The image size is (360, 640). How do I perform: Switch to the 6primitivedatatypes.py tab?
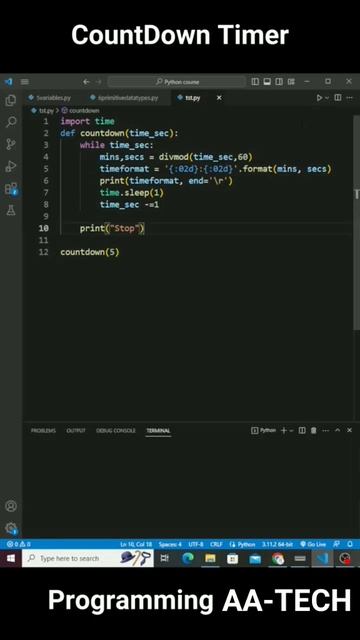click(x=124, y=98)
